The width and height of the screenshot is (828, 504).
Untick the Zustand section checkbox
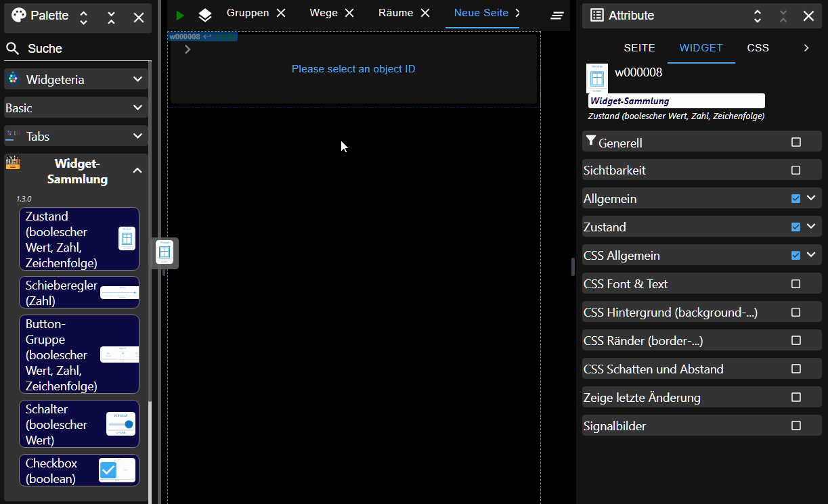(796, 227)
